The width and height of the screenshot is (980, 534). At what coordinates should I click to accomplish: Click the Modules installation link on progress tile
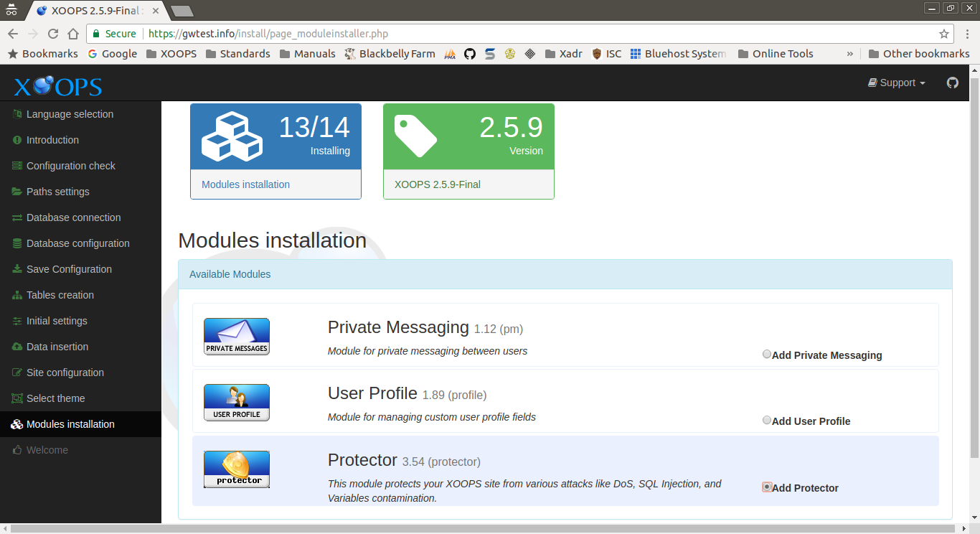[x=245, y=184]
